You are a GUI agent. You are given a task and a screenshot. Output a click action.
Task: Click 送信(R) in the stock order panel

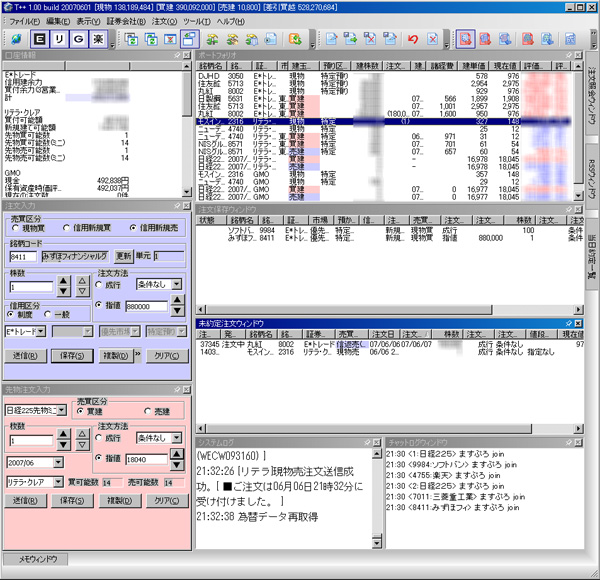[x=25, y=356]
